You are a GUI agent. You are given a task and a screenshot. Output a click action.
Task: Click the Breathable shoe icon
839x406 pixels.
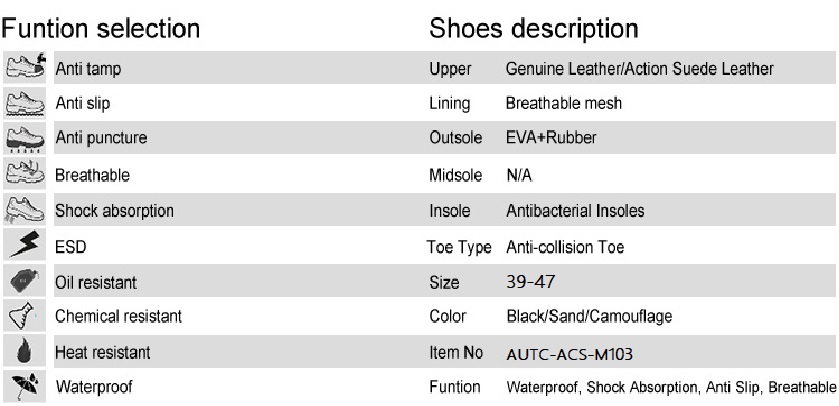point(25,173)
